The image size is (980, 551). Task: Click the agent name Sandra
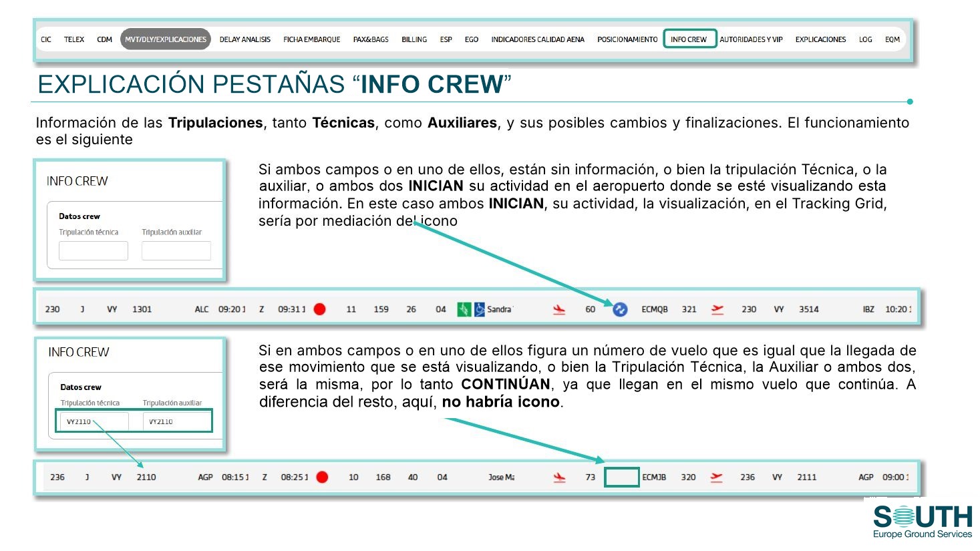coord(499,309)
